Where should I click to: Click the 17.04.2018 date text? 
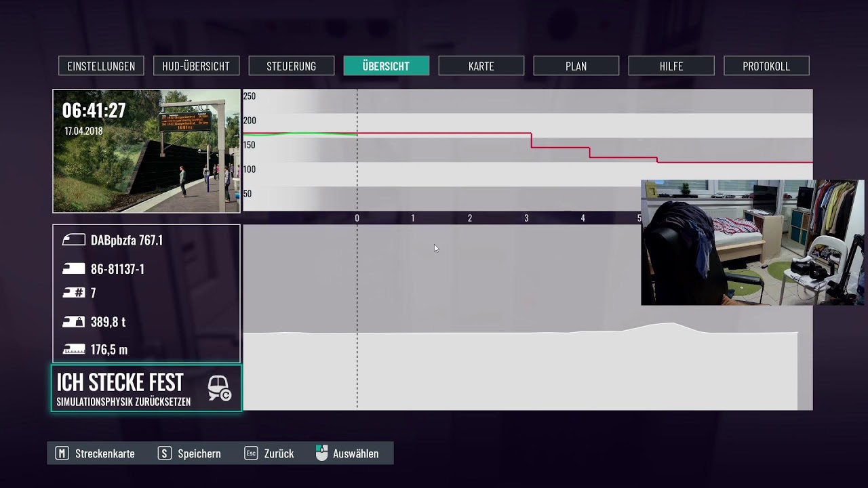83,131
